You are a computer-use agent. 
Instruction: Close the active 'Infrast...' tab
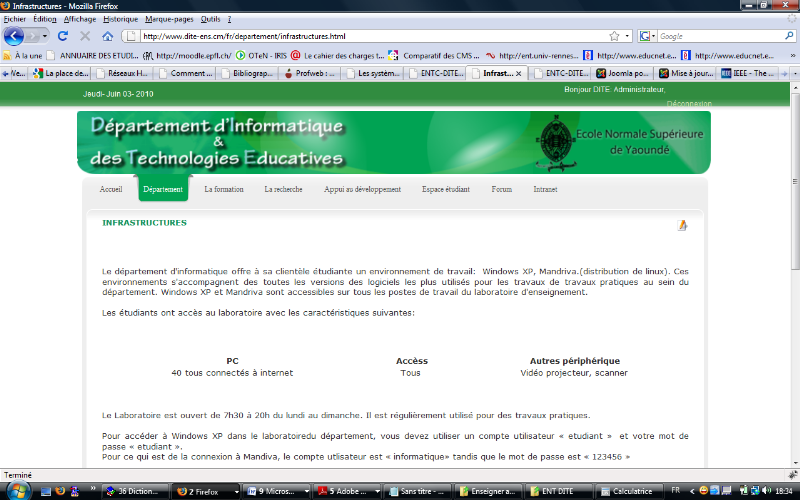tap(518, 73)
